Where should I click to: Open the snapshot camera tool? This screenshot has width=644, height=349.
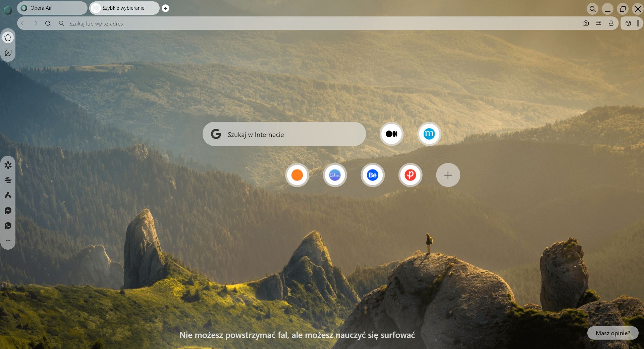point(586,23)
